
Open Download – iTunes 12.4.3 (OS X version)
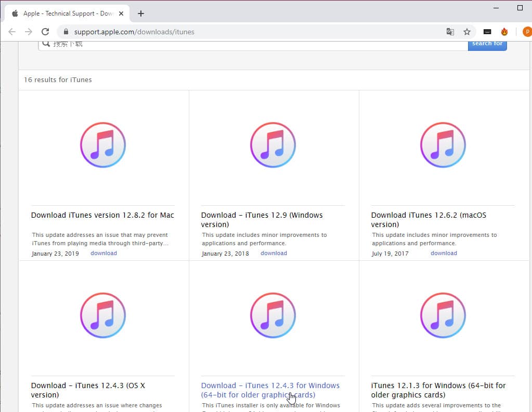pos(88,390)
